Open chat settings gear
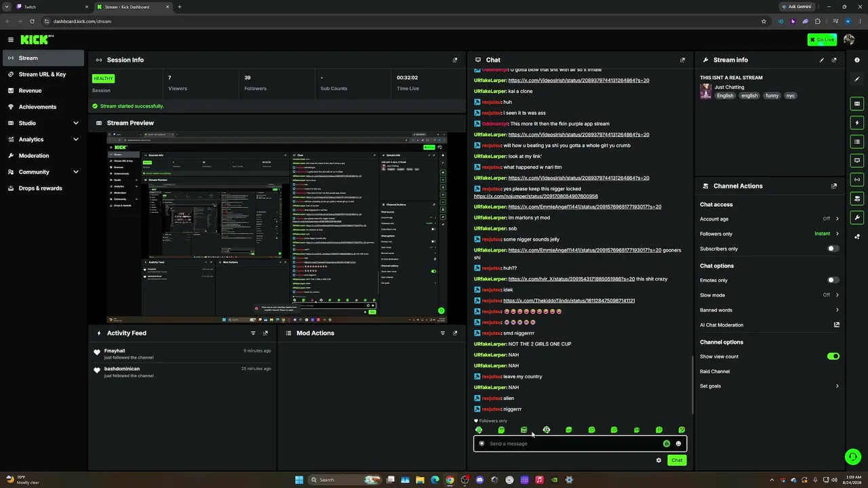This screenshot has width=868, height=488. click(658, 460)
